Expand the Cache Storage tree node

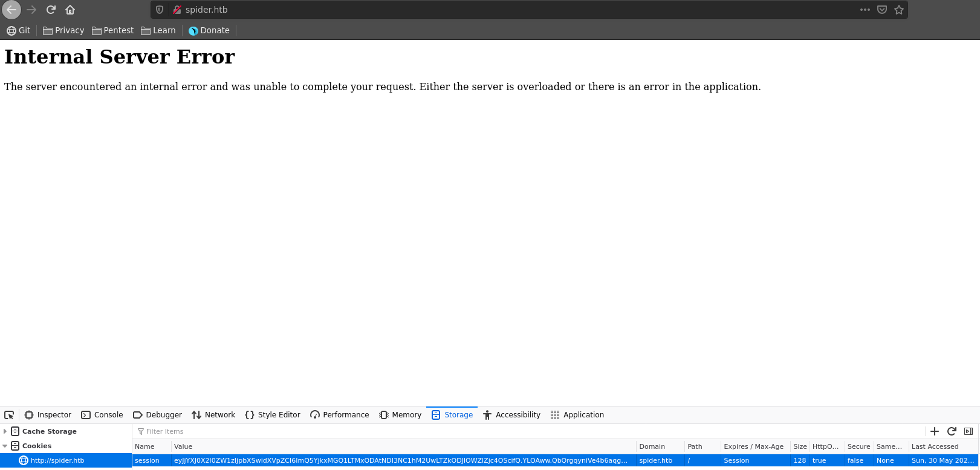[5, 431]
